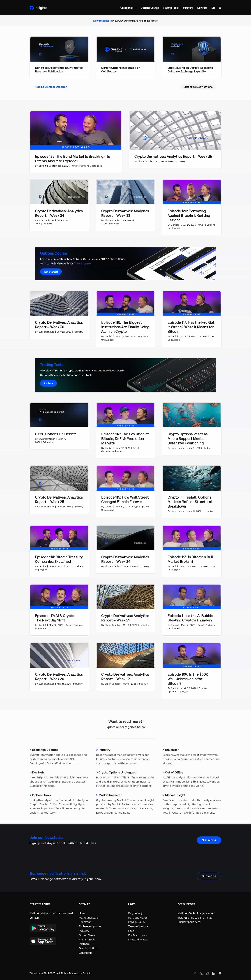
Task: Expand the Categories dropdown in navbar
Action: 128,8
